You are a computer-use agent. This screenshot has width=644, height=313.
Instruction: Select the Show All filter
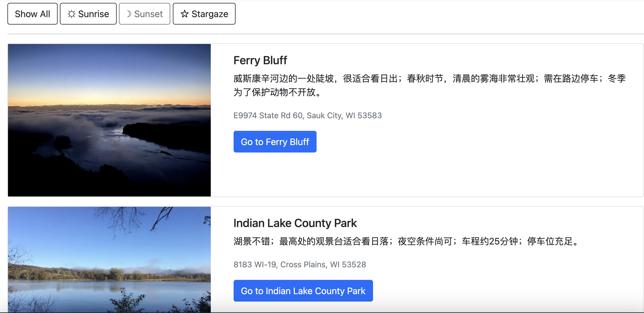(x=33, y=14)
